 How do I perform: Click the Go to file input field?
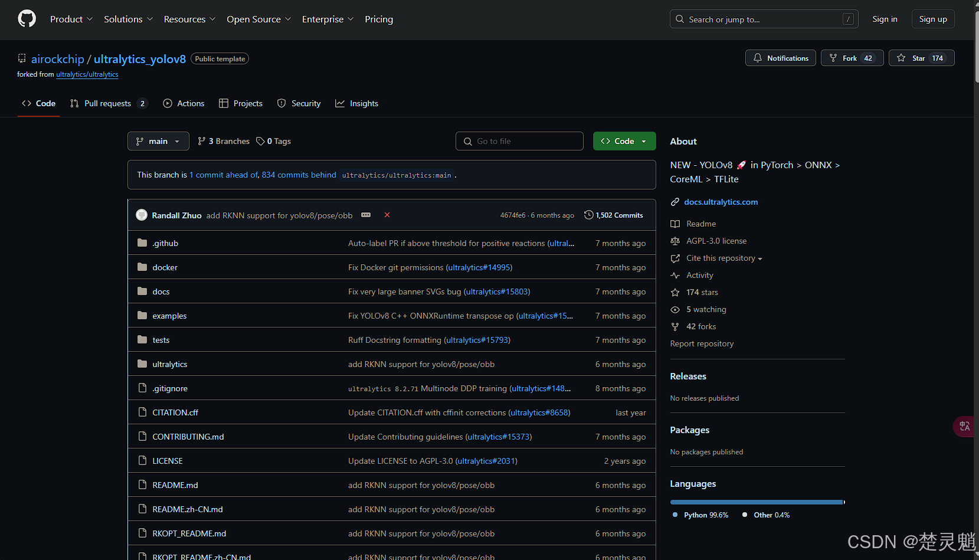pyautogui.click(x=519, y=141)
